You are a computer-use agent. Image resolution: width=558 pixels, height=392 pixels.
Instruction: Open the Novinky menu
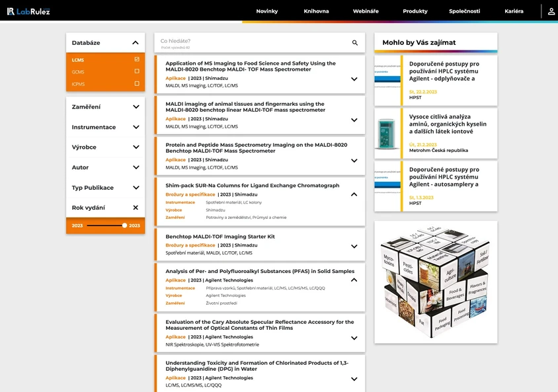point(267,11)
